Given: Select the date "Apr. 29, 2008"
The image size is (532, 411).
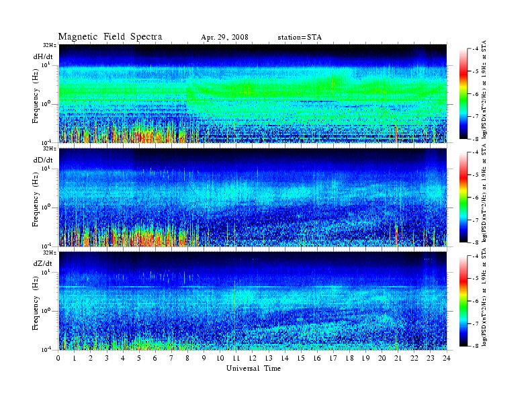Looking at the screenshot, I should click(x=224, y=38).
